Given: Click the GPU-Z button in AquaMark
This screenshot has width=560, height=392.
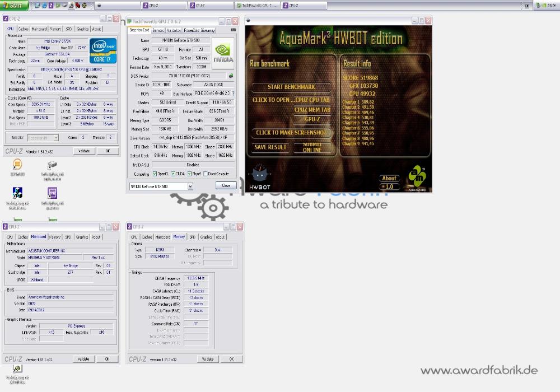Looking at the screenshot, I should point(312,119).
